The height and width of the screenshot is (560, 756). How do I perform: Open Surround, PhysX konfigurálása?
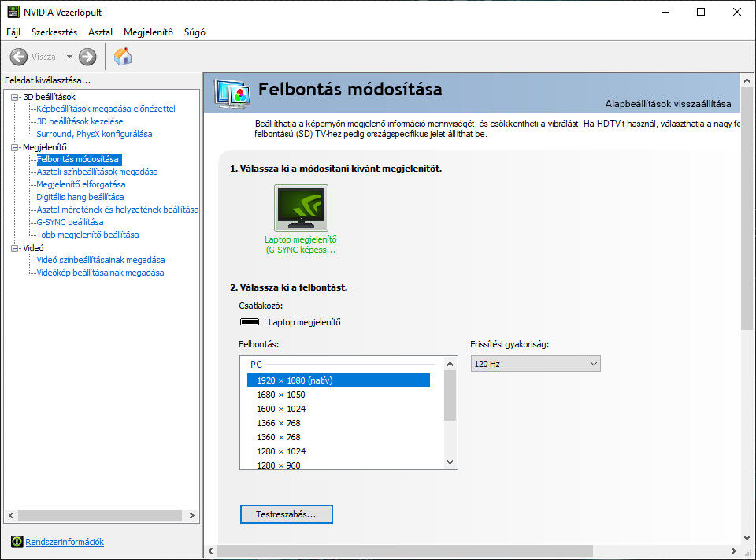pyautogui.click(x=94, y=134)
